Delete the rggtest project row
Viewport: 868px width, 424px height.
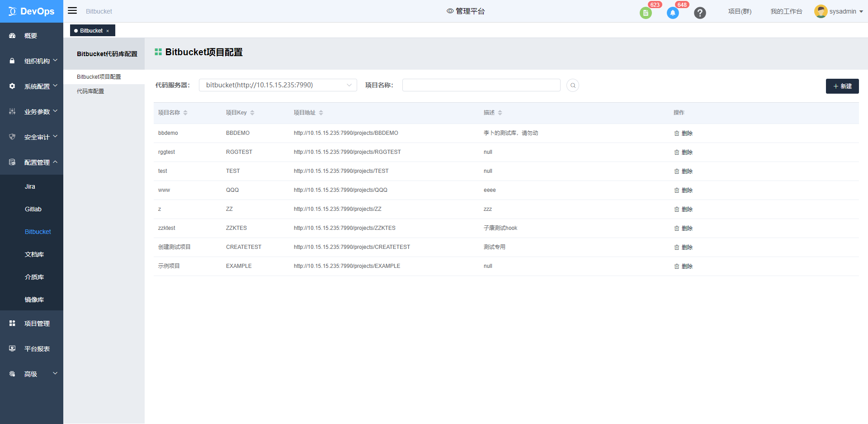[683, 152]
